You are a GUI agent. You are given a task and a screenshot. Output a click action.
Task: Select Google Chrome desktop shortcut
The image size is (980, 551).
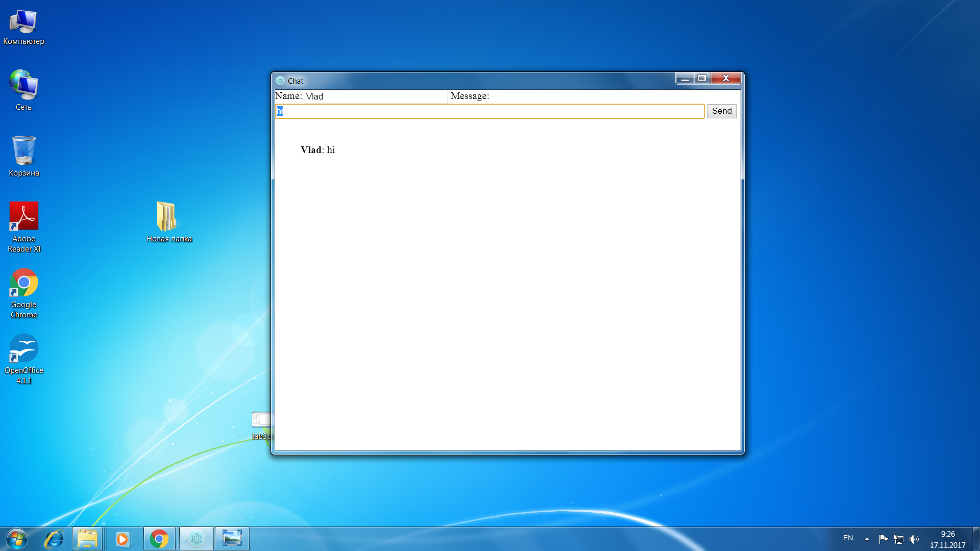pos(23,293)
